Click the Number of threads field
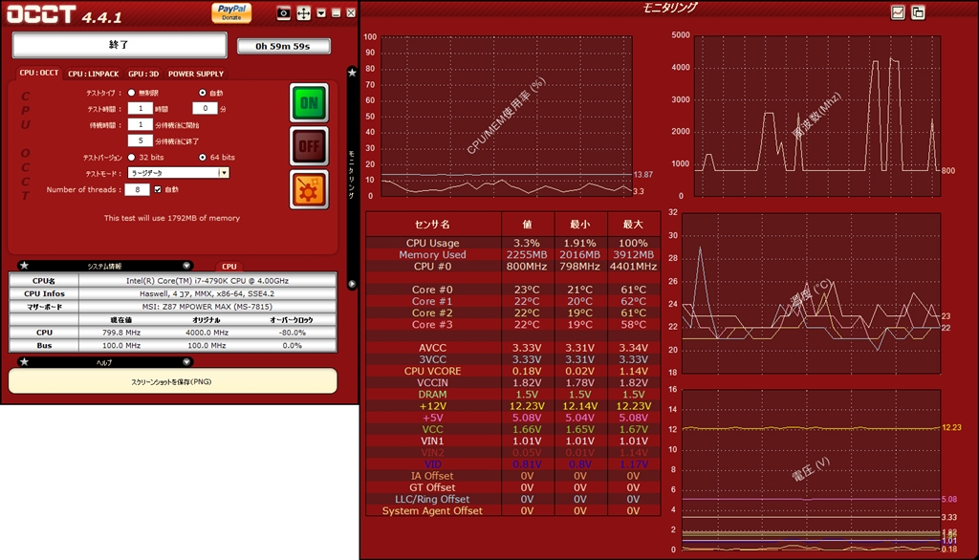This screenshot has width=979, height=560. click(137, 189)
